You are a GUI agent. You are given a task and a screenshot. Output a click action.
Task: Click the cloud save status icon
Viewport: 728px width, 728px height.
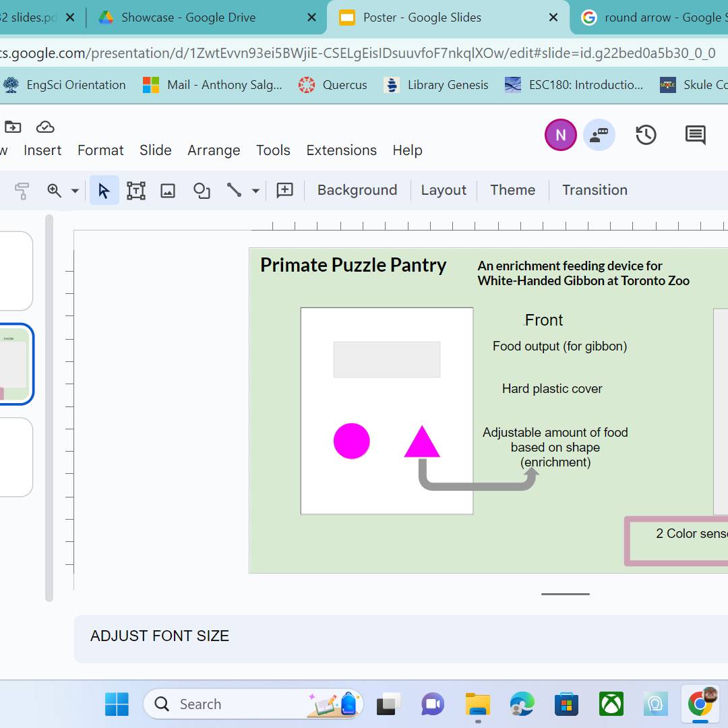click(x=45, y=127)
